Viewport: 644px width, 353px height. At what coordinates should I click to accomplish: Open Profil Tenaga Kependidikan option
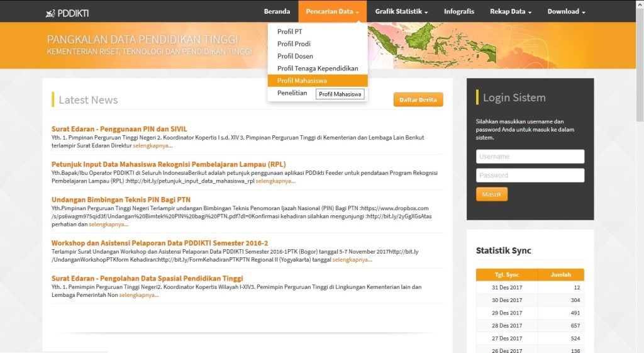pyautogui.click(x=318, y=69)
